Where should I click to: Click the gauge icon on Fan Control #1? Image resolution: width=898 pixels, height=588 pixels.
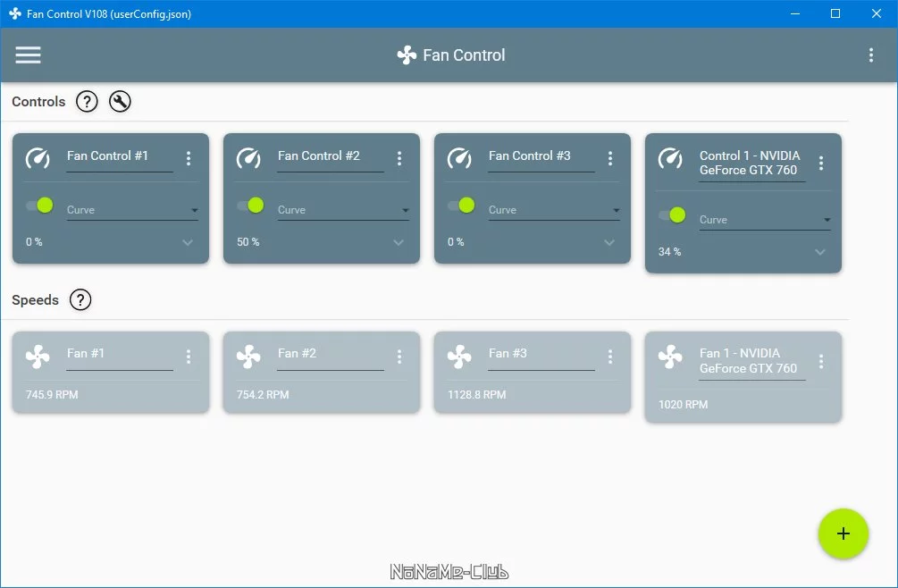(38, 158)
